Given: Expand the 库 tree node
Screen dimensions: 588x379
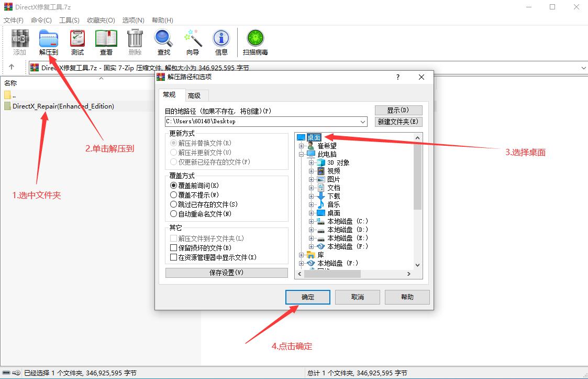Looking at the screenshot, I should (302, 255).
